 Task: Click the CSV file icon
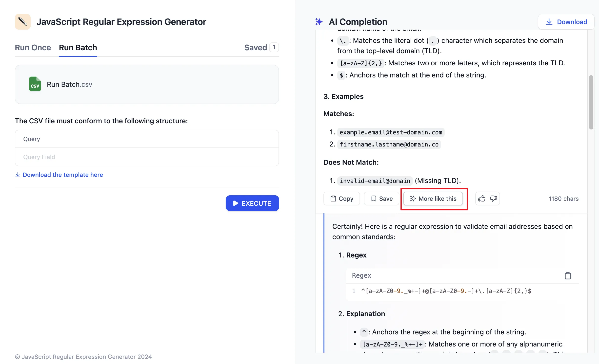pyautogui.click(x=35, y=84)
